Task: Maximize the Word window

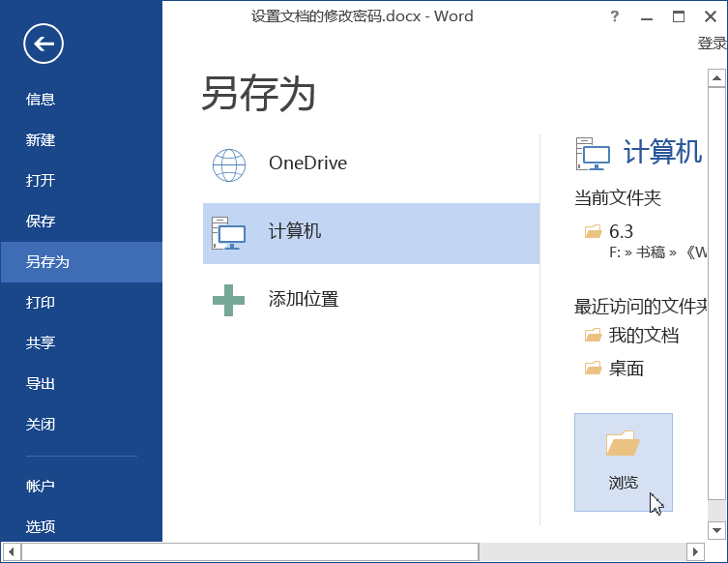Action: (679, 16)
